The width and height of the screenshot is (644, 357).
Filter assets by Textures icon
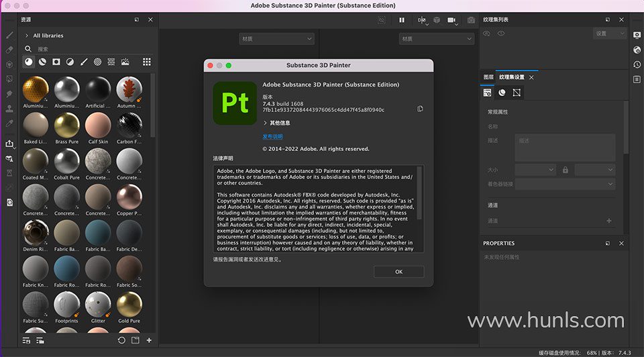[x=111, y=62]
